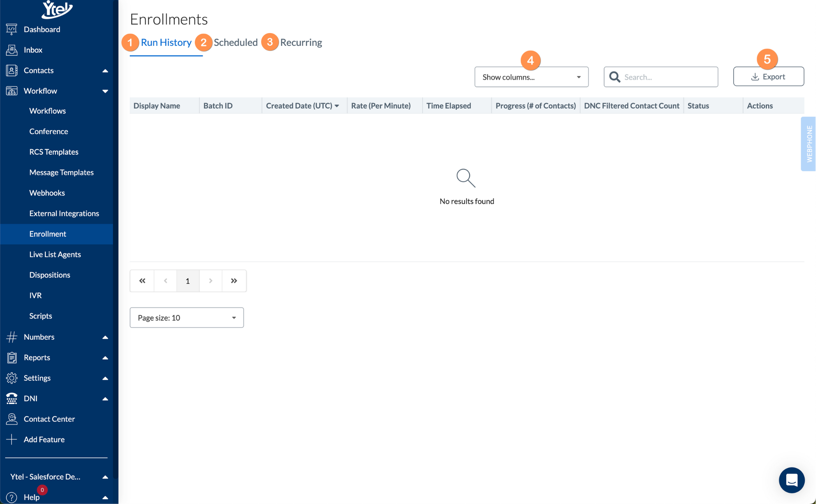Open the chat support bubble icon
The image size is (816, 504).
tap(791, 480)
